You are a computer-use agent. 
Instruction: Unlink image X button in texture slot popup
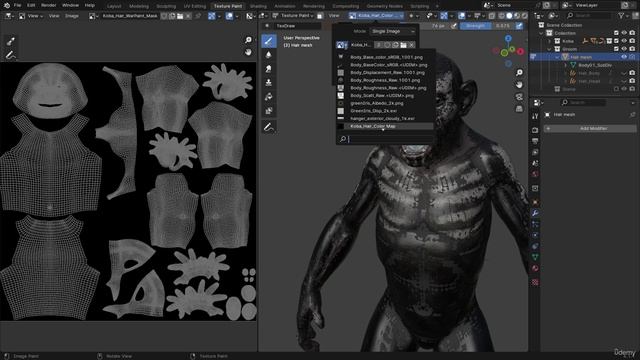point(411,45)
